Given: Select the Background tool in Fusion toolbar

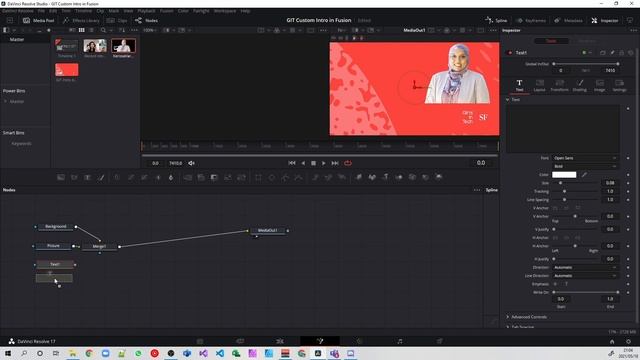Looking at the screenshot, I should point(61,177).
